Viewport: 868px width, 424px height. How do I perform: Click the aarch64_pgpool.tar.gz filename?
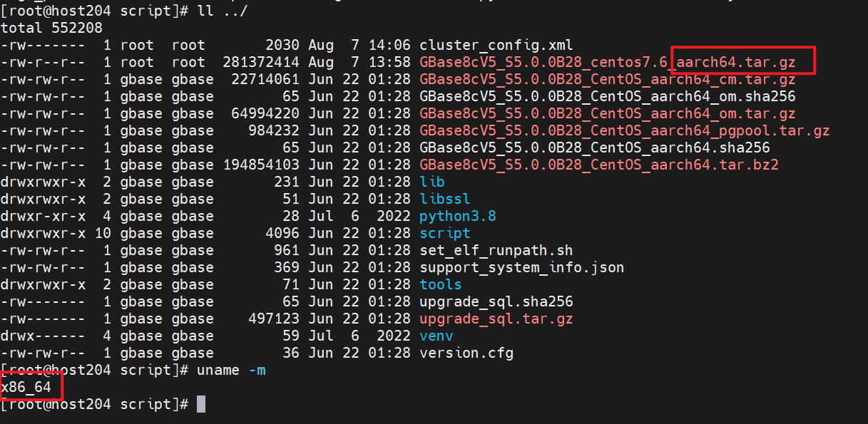tap(625, 130)
